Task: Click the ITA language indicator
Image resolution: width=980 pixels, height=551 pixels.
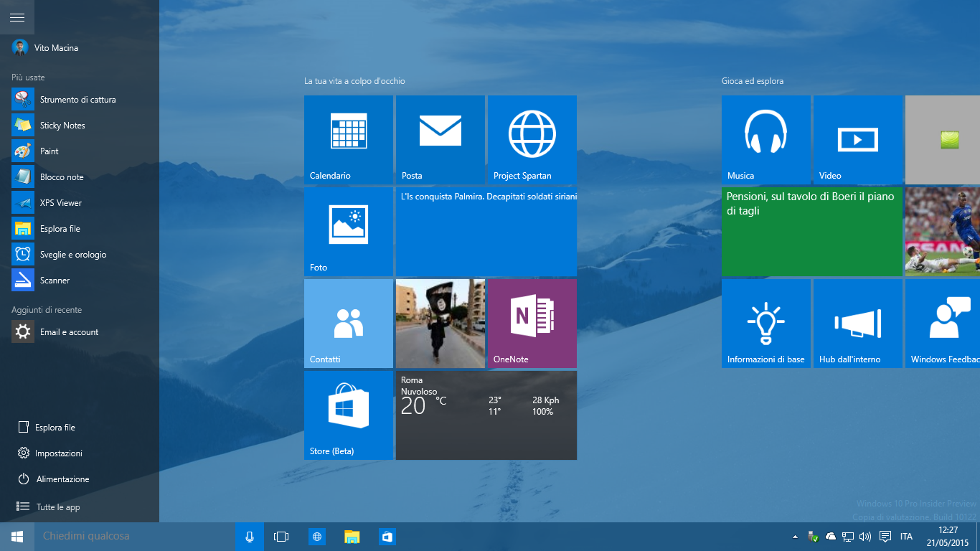Action: coord(907,537)
